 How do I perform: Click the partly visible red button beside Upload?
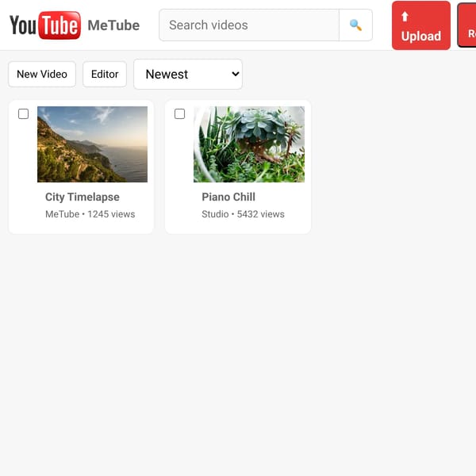click(x=467, y=25)
